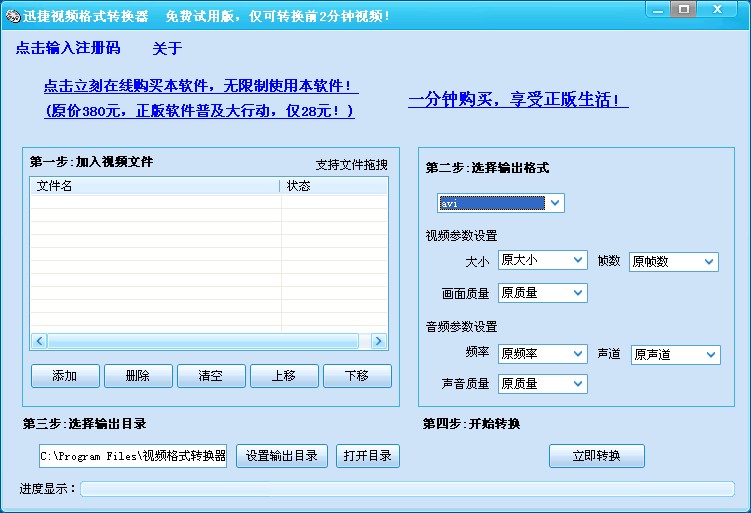Viewport: 751px width, 513px height.
Task: Minimize the converter window
Action: coord(658,10)
